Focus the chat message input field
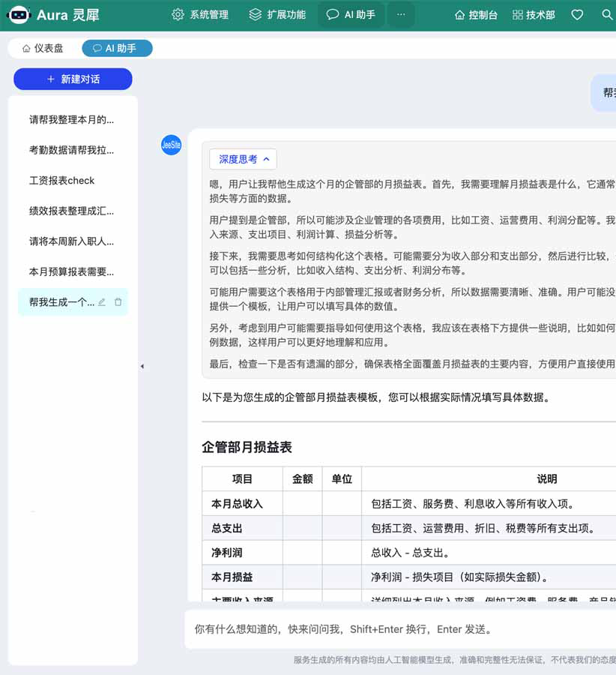This screenshot has height=675, width=616. [x=400, y=629]
